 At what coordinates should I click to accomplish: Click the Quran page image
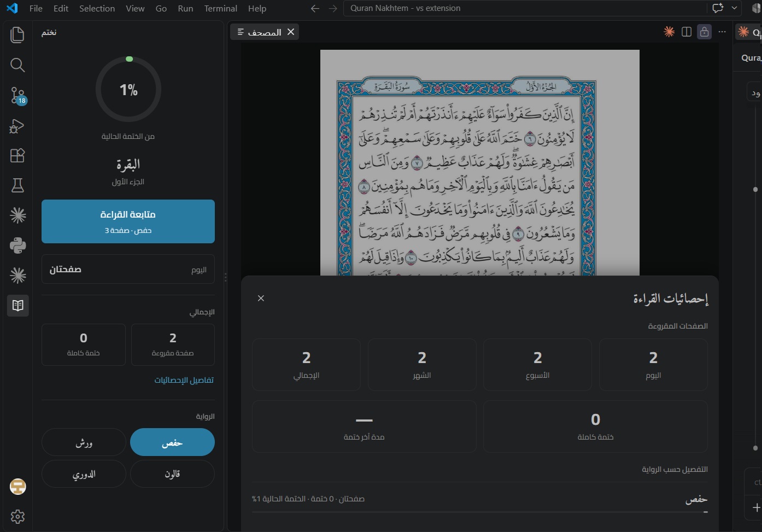479,162
